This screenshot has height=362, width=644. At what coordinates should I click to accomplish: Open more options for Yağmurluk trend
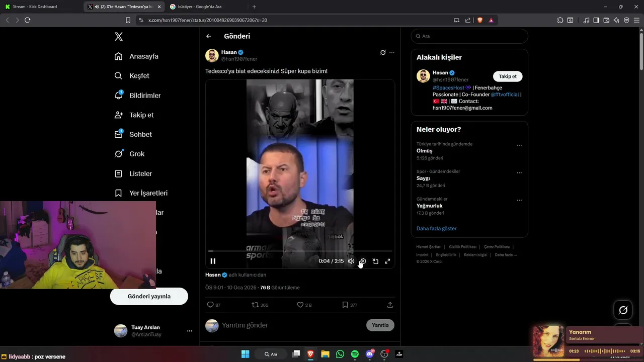coord(519,200)
